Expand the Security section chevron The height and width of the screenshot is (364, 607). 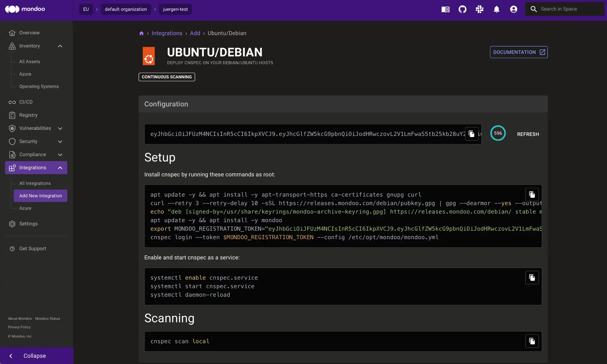[x=60, y=142]
